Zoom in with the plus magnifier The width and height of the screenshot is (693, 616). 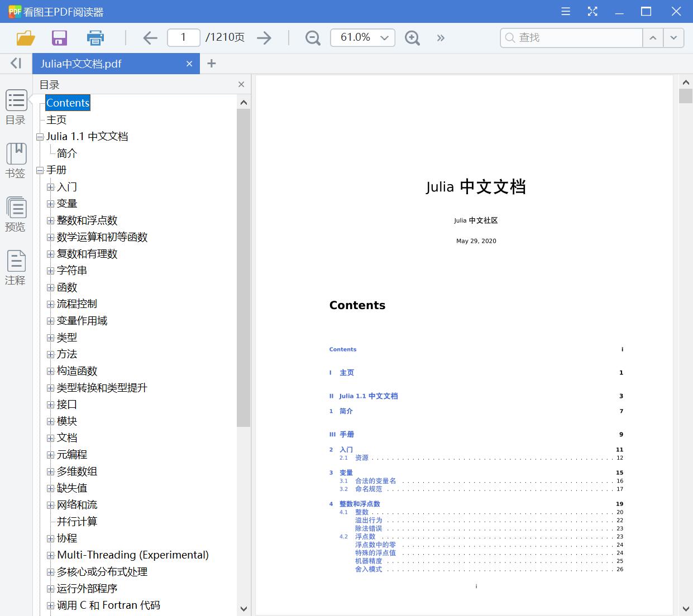point(413,38)
